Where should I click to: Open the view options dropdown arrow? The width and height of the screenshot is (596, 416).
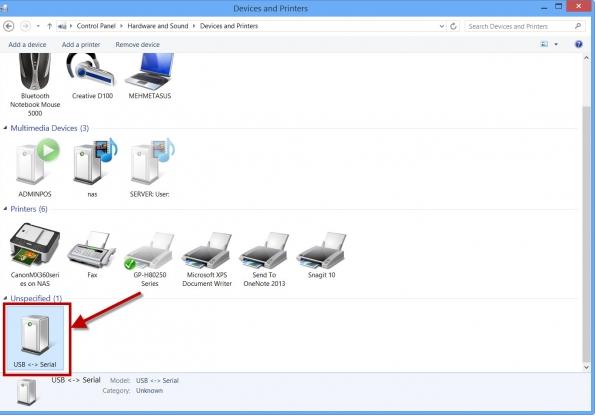point(556,44)
